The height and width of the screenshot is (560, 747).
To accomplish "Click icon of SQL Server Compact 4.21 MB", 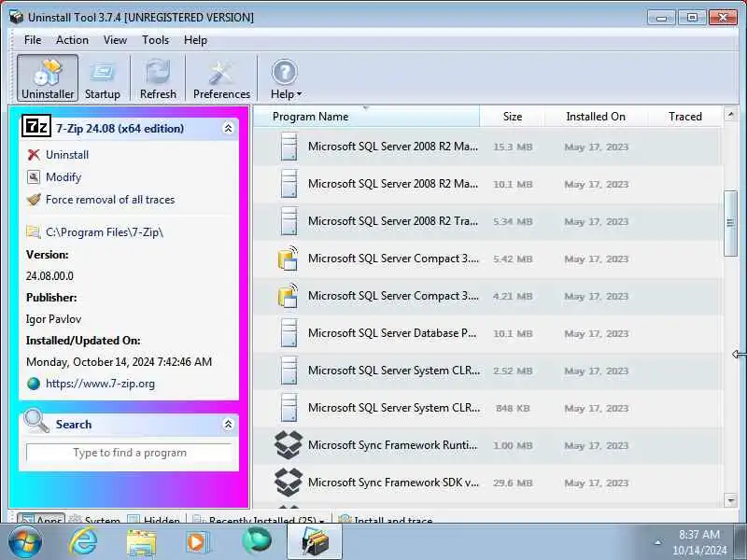I will (x=288, y=295).
